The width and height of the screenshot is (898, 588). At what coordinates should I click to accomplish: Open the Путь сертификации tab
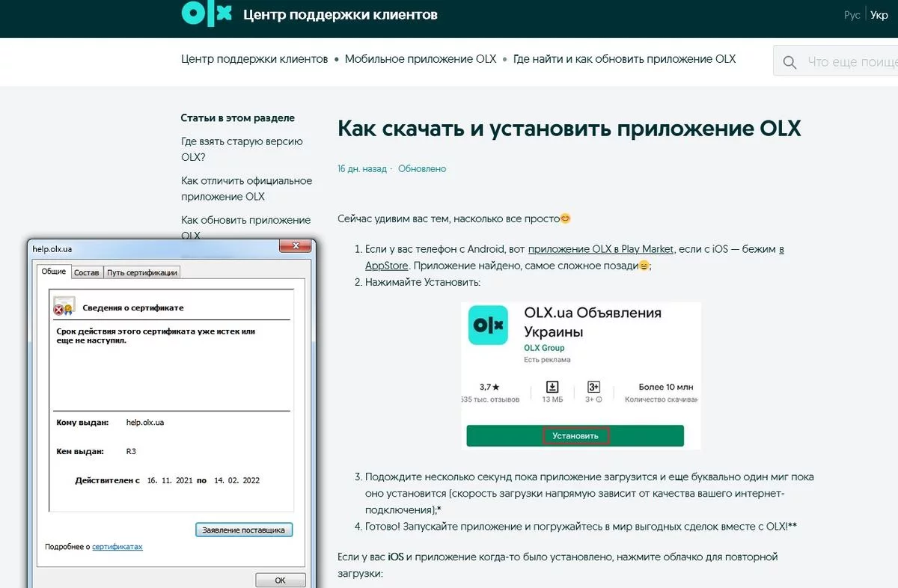141,272
